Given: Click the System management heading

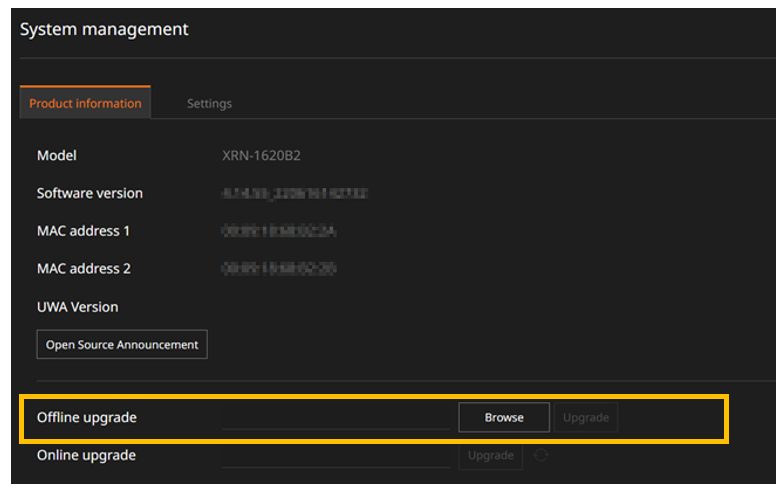Looking at the screenshot, I should tap(104, 30).
